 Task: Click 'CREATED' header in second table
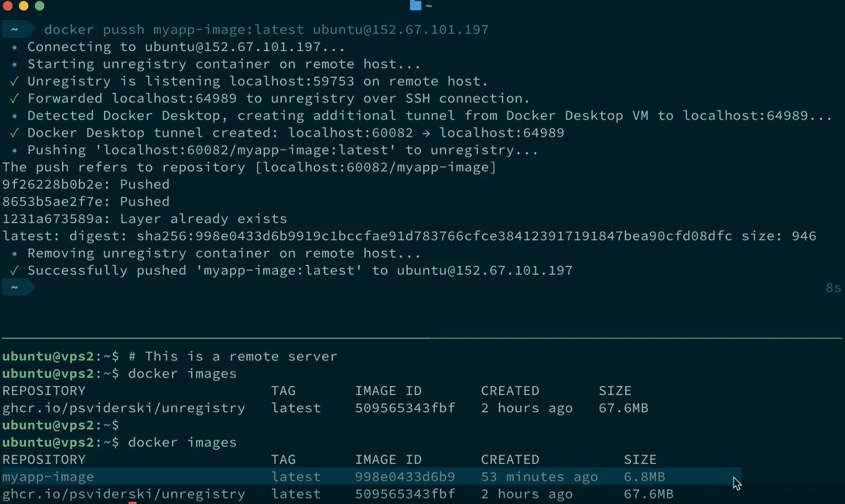510,460
